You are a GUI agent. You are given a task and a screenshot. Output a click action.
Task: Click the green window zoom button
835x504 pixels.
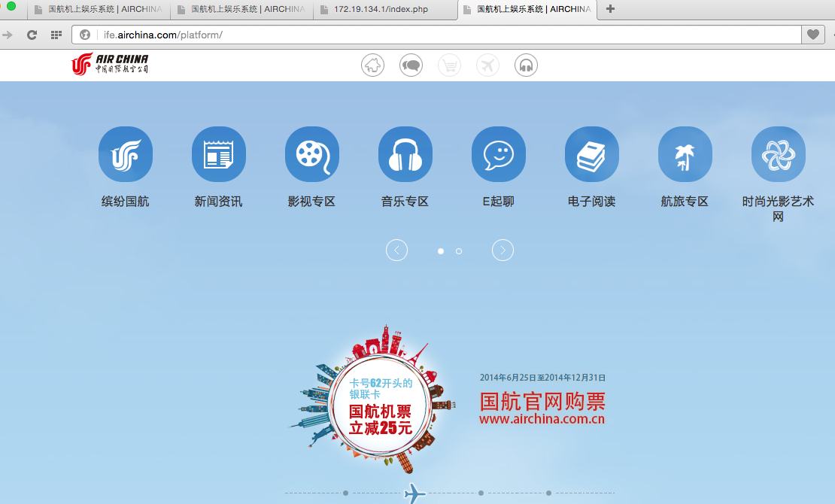click(11, 6)
